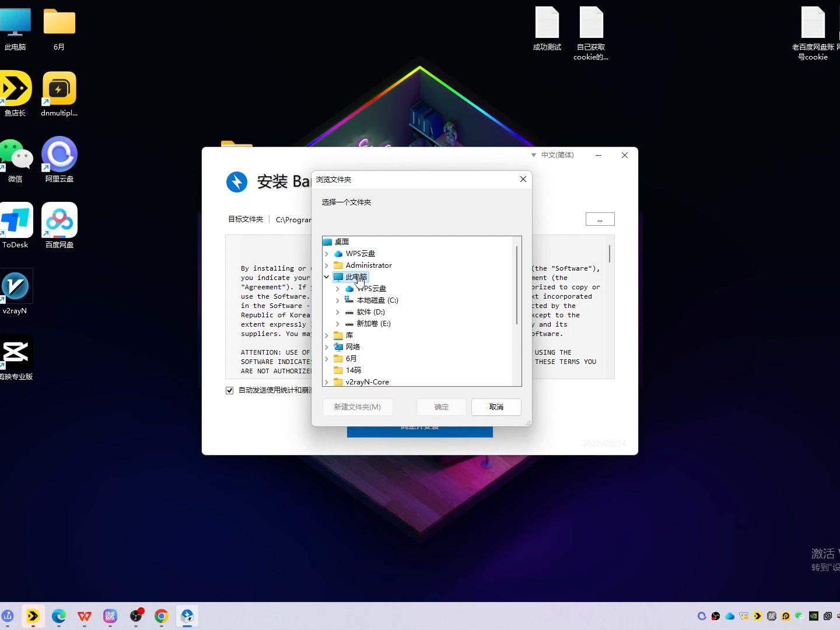Launch 鱼店长 desktop shortcut

click(x=15, y=94)
